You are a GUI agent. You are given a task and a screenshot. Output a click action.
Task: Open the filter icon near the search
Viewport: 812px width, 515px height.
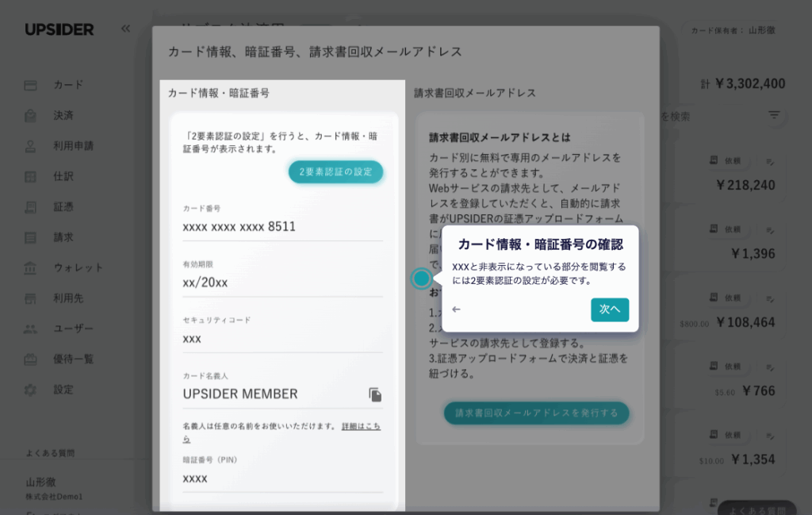(774, 116)
